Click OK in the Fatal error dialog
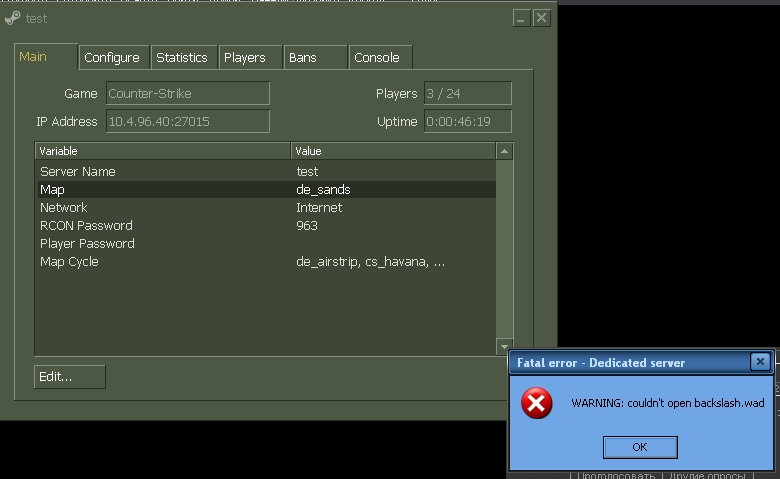Viewport: 780px width, 479px height. click(640, 447)
